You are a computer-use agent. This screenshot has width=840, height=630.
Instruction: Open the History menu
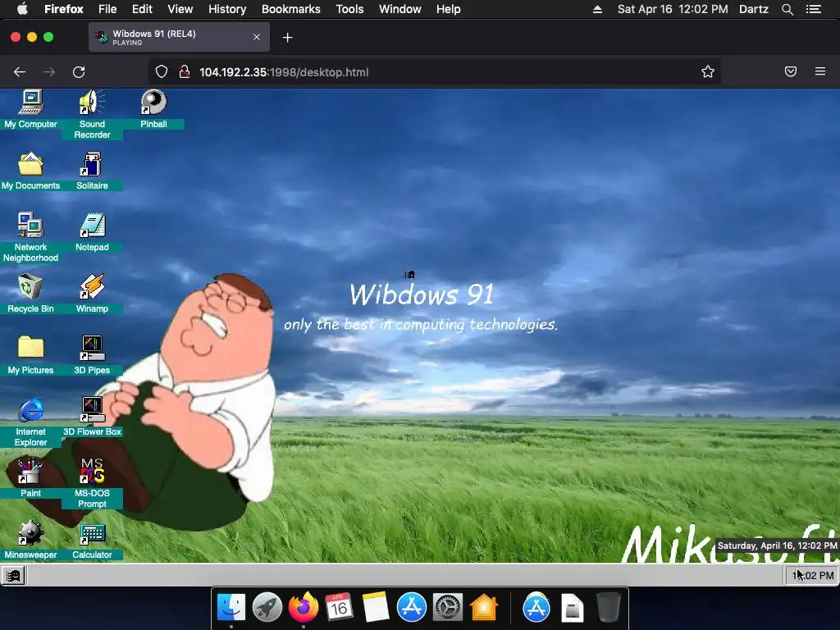227,9
